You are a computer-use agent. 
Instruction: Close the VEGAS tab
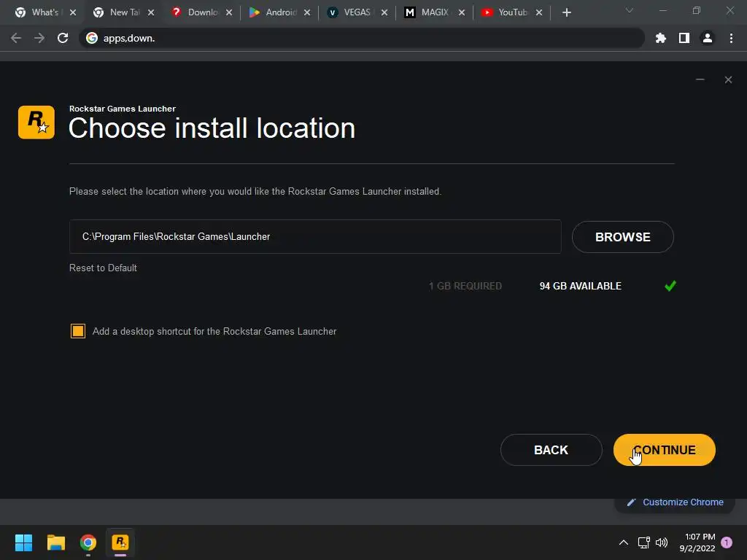pyautogui.click(x=384, y=12)
